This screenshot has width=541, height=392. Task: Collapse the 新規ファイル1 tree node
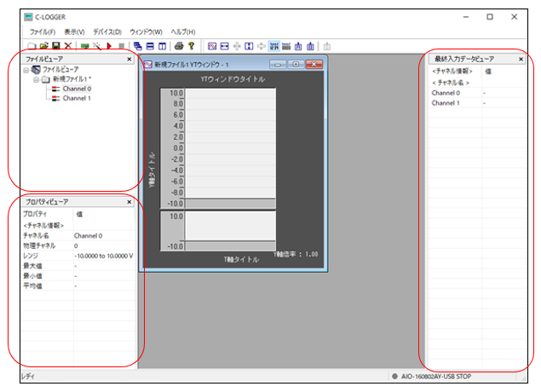pos(36,79)
